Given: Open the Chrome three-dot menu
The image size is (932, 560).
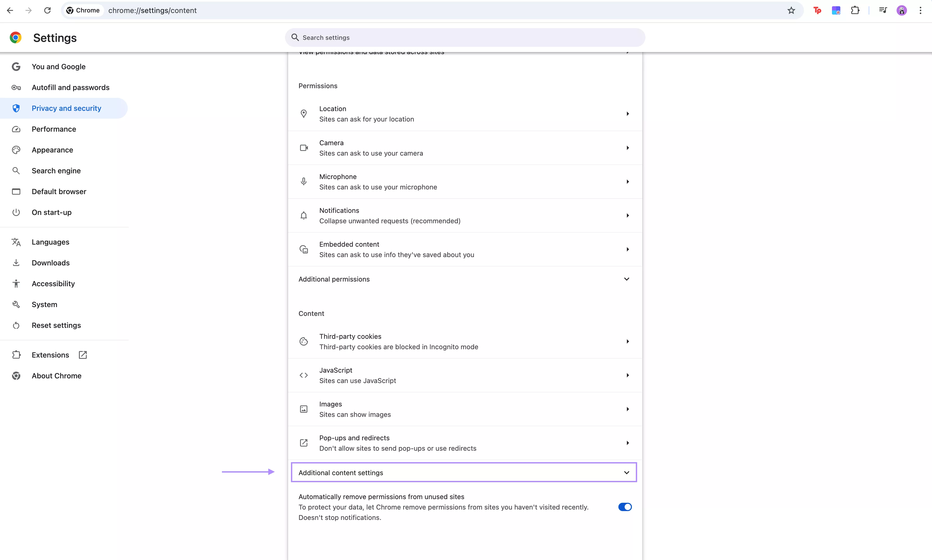Looking at the screenshot, I should 921,10.
